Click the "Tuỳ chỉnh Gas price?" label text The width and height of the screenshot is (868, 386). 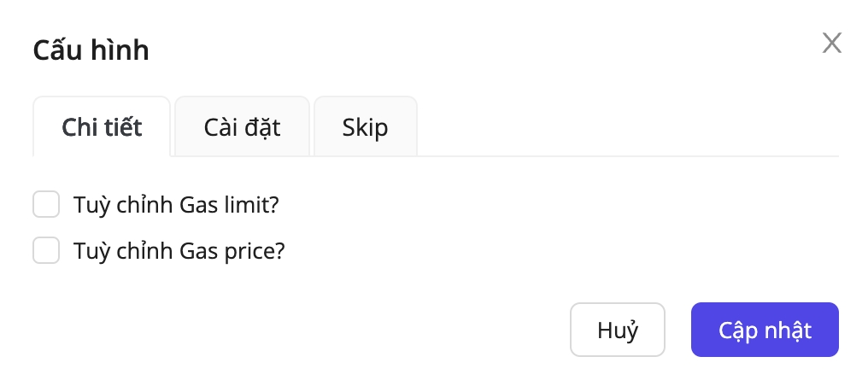(179, 251)
